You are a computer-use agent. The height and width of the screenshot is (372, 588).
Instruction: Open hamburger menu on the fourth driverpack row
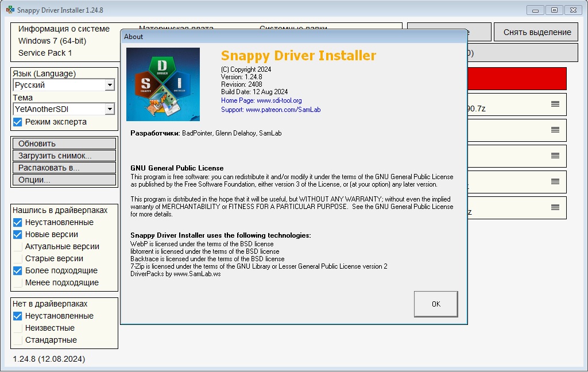(x=555, y=181)
